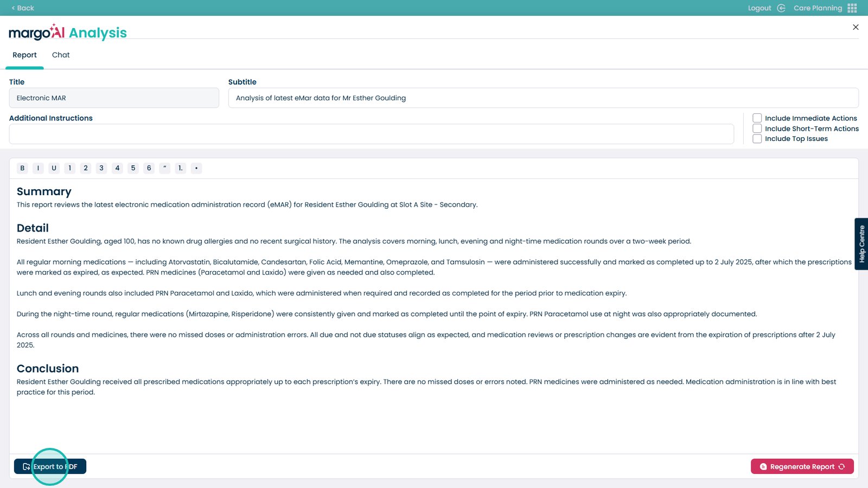
Task: Click the paragraph starting "Resident Esther Goulding, aged 100"
Action: (x=354, y=241)
